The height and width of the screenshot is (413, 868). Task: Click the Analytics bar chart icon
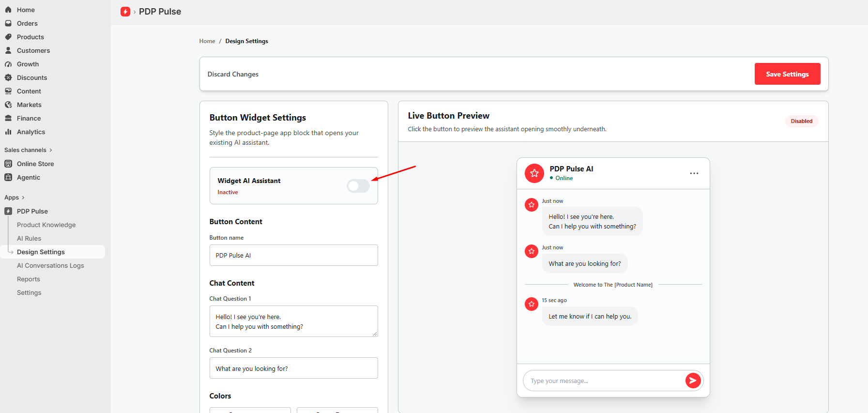[8, 132]
